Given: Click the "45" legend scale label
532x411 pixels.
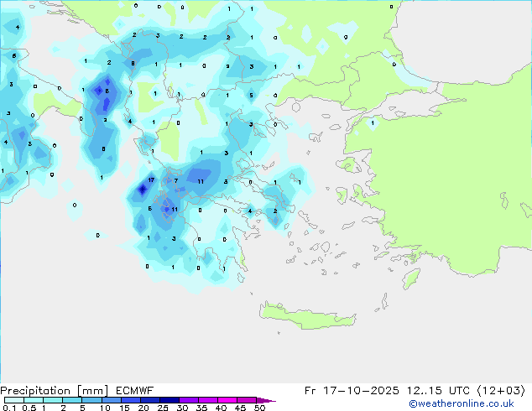Looking at the screenshot, I should 240,408.
